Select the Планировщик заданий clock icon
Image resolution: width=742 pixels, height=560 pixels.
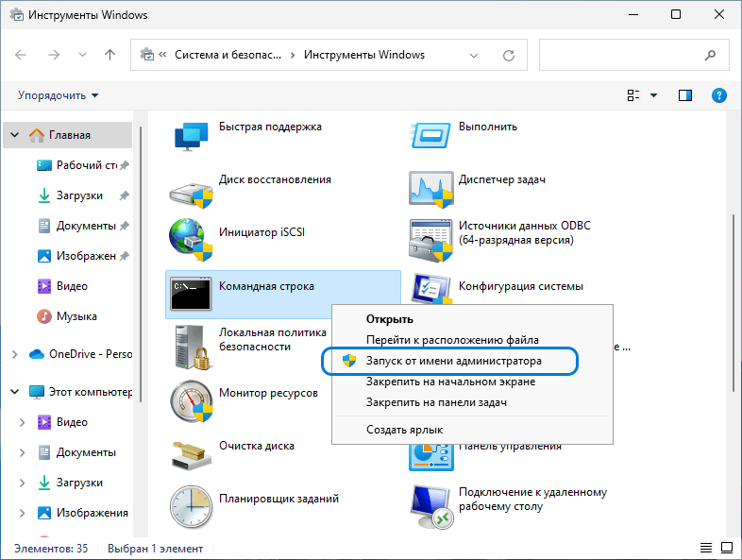click(191, 506)
